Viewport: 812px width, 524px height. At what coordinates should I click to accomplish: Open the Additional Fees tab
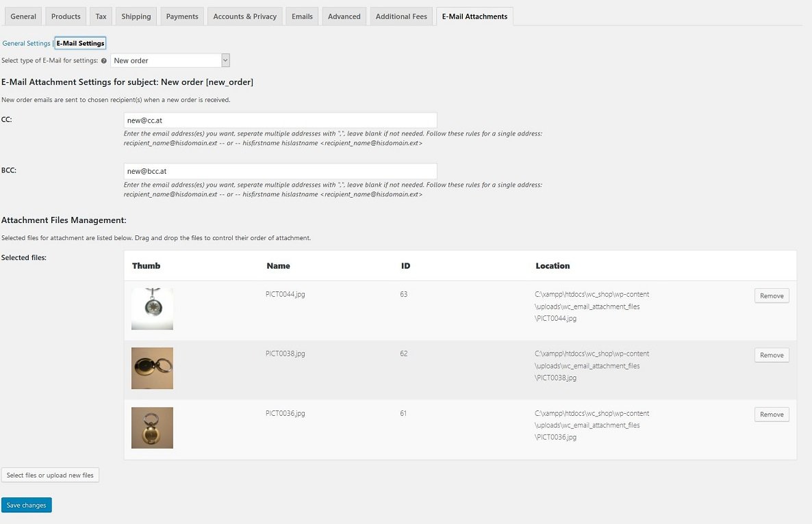point(401,16)
